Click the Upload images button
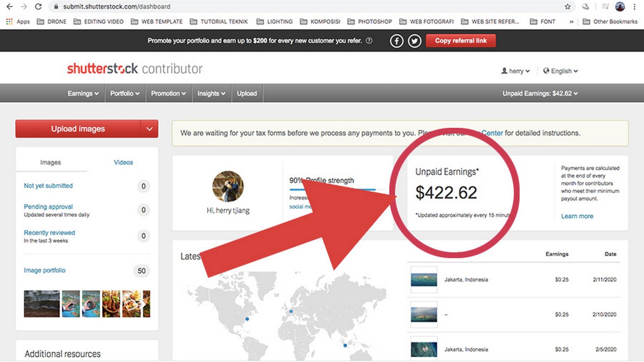 point(78,129)
